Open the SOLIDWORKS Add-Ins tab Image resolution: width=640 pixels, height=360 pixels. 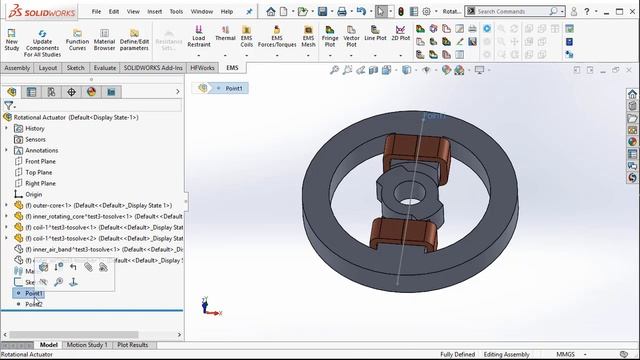tap(153, 68)
